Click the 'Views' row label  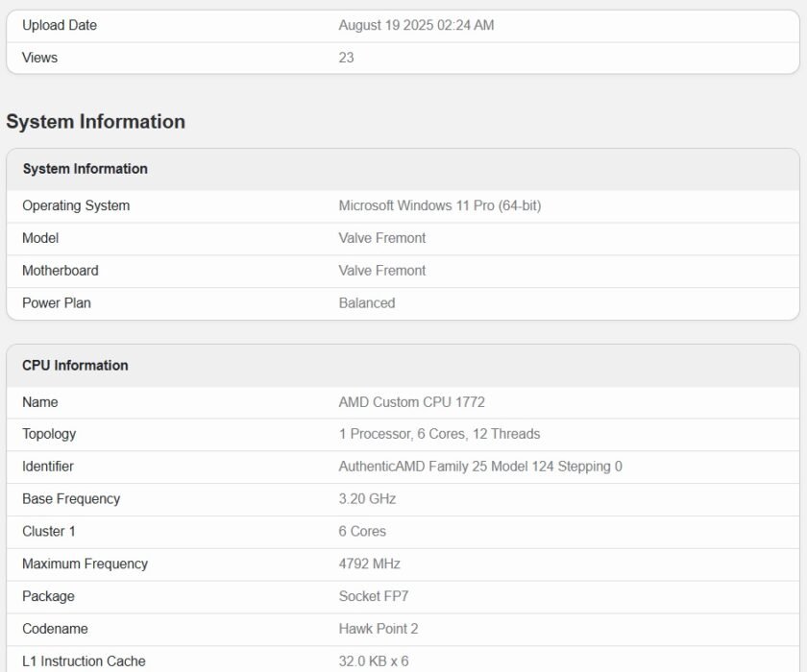tap(39, 58)
